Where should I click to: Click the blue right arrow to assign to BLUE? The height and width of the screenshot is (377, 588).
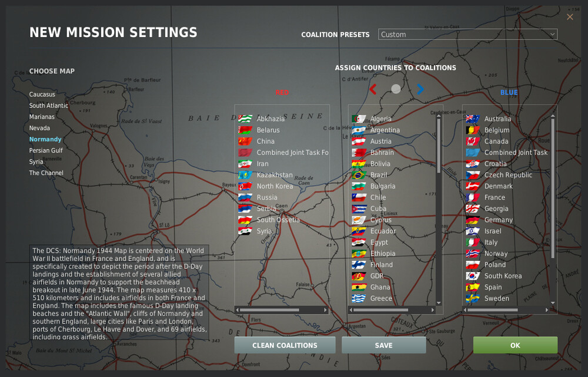(x=420, y=89)
